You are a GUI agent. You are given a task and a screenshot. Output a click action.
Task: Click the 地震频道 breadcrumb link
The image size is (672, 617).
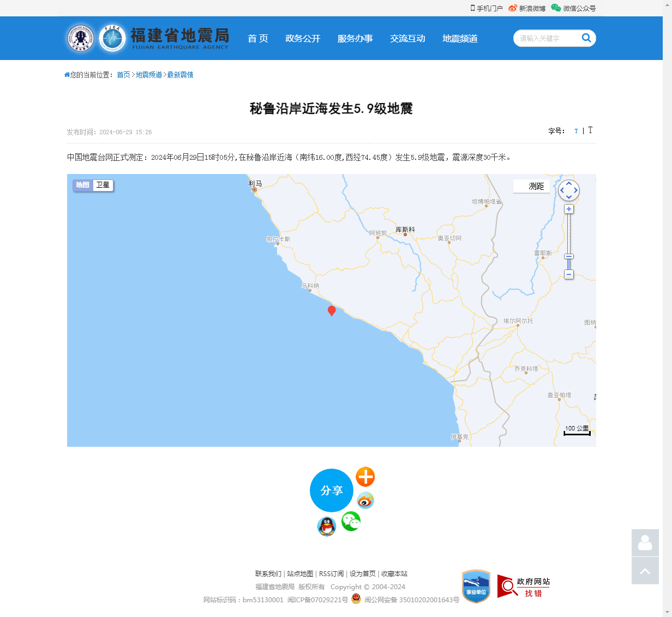(x=149, y=75)
